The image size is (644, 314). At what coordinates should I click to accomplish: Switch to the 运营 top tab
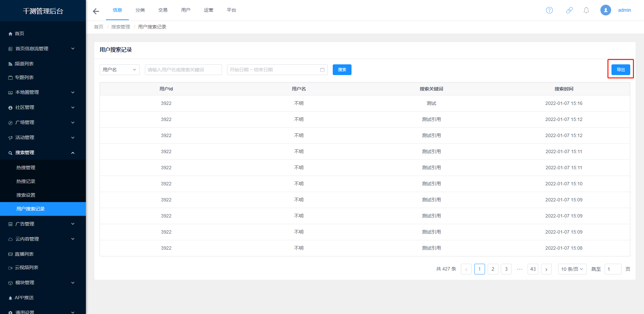[x=209, y=10]
